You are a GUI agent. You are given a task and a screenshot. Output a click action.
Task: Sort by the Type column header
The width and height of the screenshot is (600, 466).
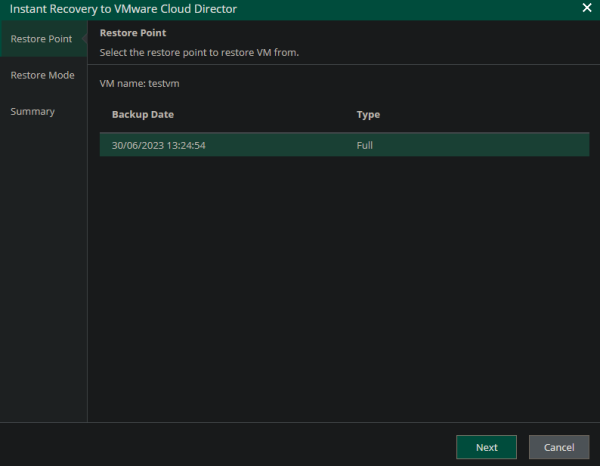tap(368, 115)
